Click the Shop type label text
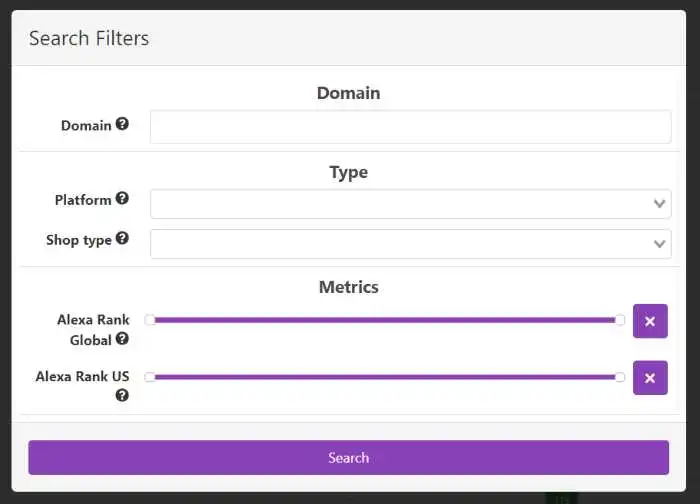 click(x=79, y=240)
